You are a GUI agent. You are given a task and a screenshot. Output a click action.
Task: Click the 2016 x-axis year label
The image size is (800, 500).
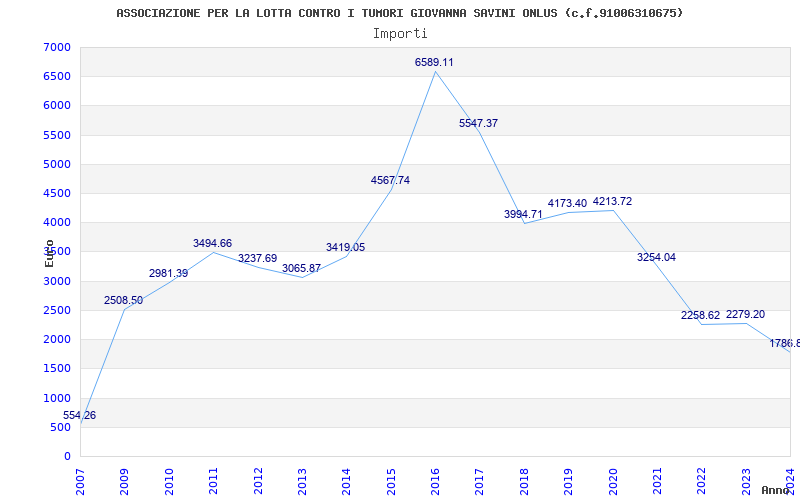435,481
